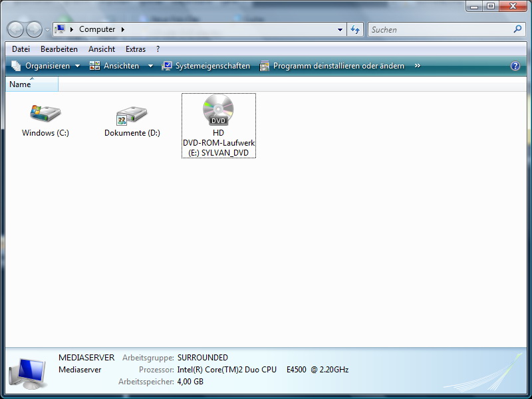Open the Windows (C:) drive icon

click(45, 113)
